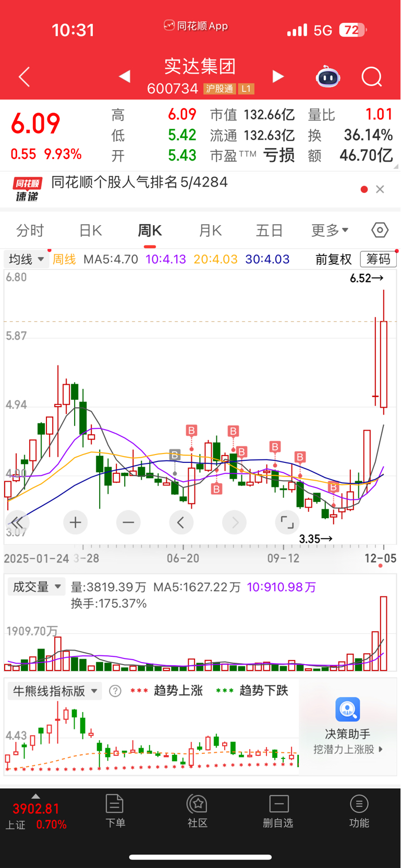Zoom in chart with plus button

coord(75,522)
